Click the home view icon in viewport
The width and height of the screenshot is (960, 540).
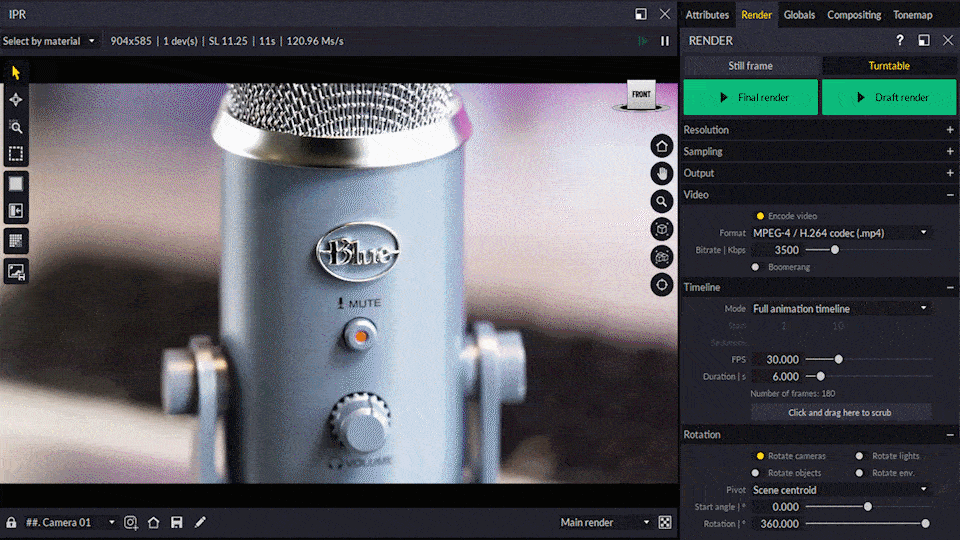[661, 146]
